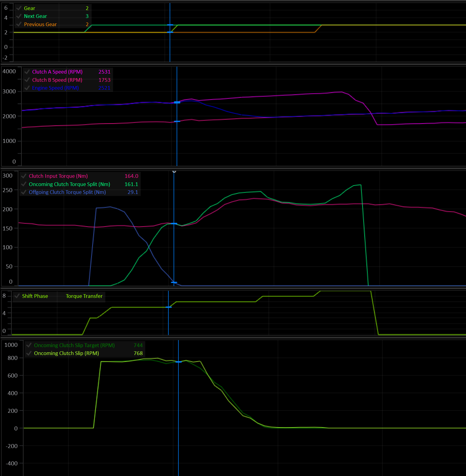The width and height of the screenshot is (466, 476).
Task: Click the 8 label on shift phase axis
Action: [x=4, y=296]
